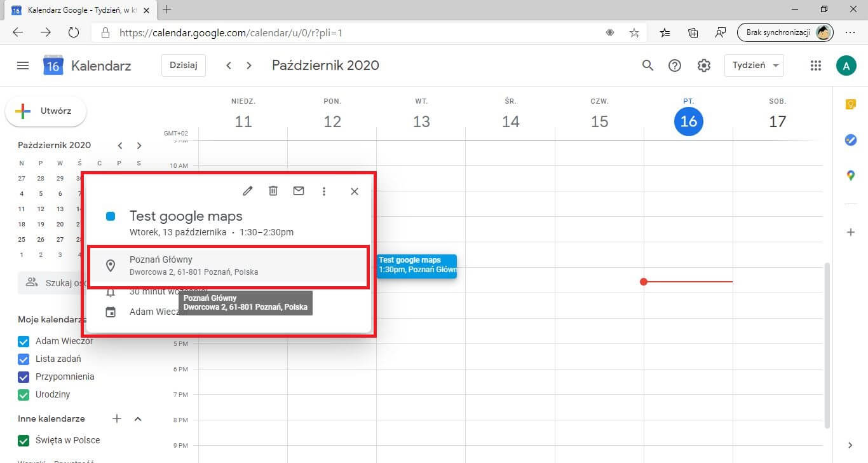
Task: Search the calendar with magnifier icon
Action: point(648,66)
